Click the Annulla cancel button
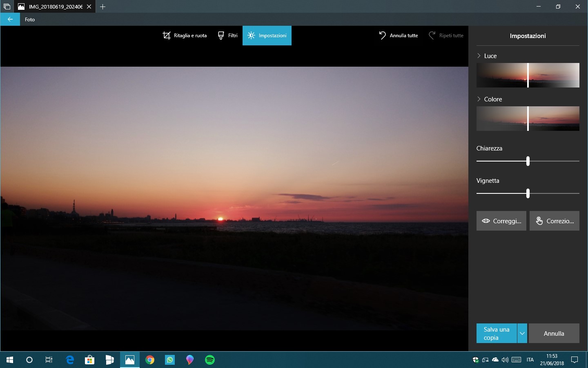The image size is (588, 368). pyautogui.click(x=554, y=333)
